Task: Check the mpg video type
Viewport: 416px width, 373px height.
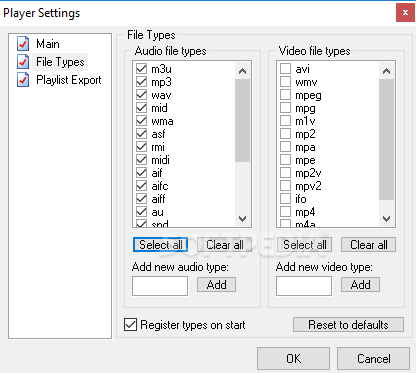Action: pos(286,108)
